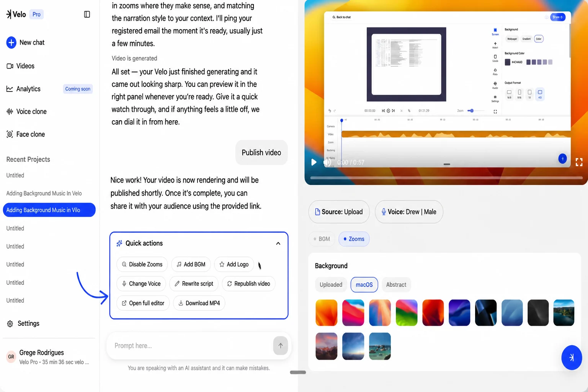Play the video preview
588x392 pixels.
(x=314, y=162)
